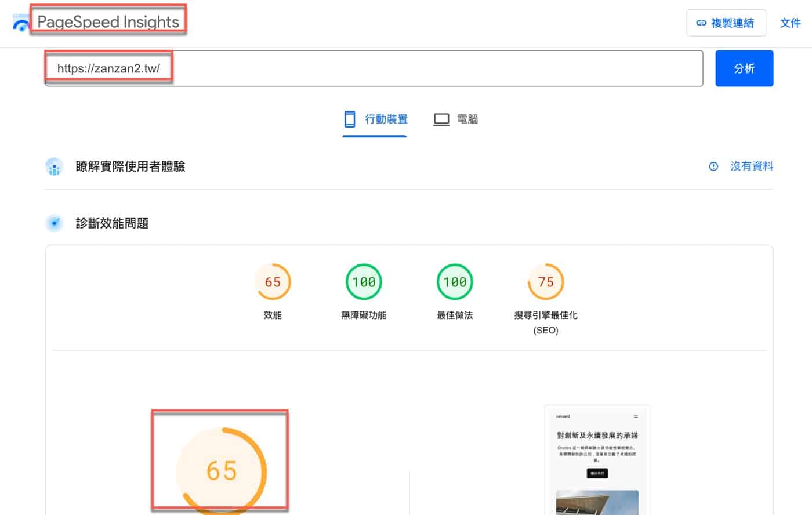The height and width of the screenshot is (515, 812).
Task: Click the PageSpeed Insights logo icon
Action: 20,23
